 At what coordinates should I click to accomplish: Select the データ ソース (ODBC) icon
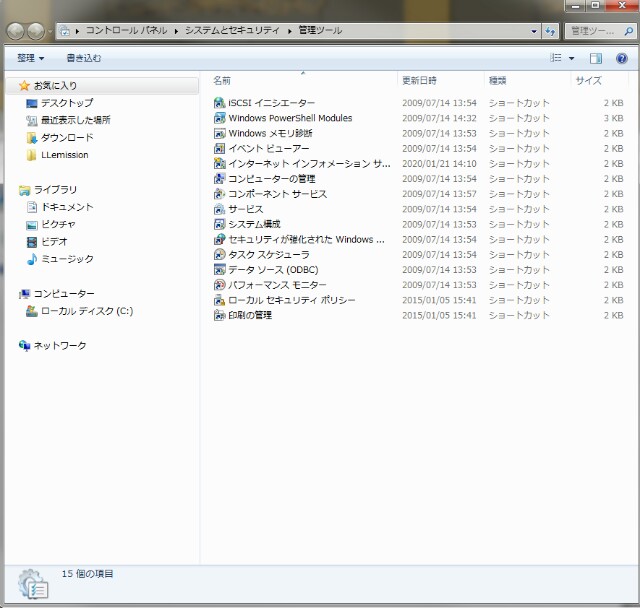220,270
